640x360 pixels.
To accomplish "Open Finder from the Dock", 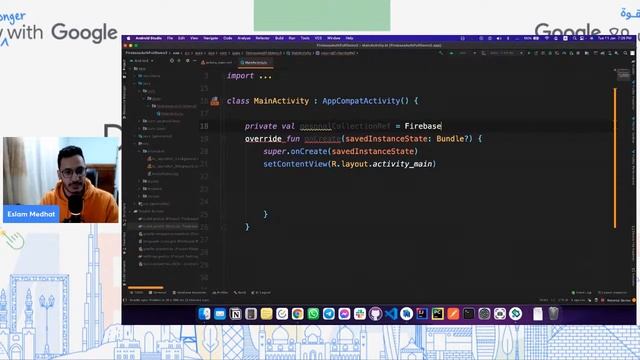I will pos(204,313).
